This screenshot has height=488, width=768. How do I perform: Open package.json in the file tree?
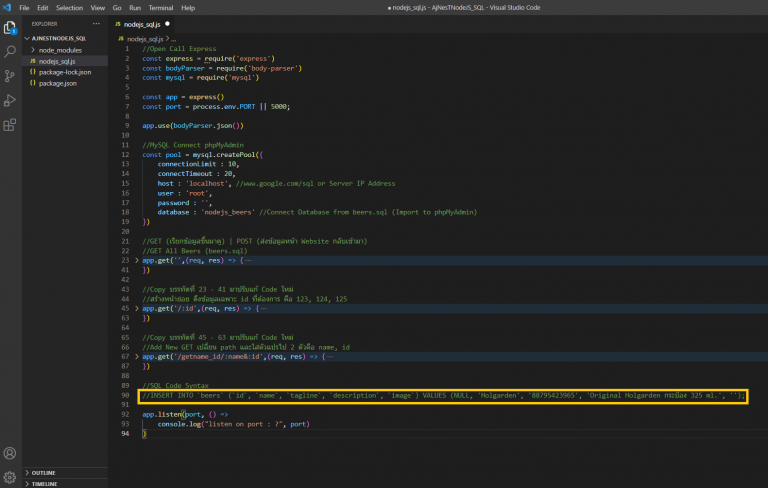[x=57, y=83]
